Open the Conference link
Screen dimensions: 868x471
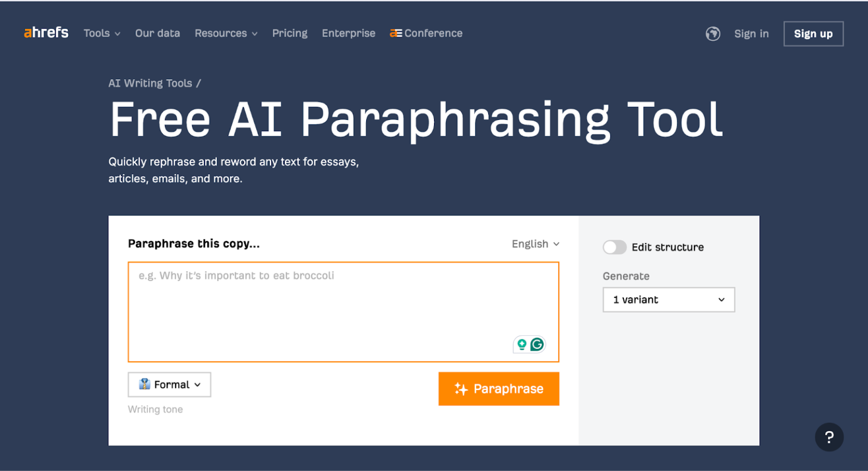[x=426, y=33]
